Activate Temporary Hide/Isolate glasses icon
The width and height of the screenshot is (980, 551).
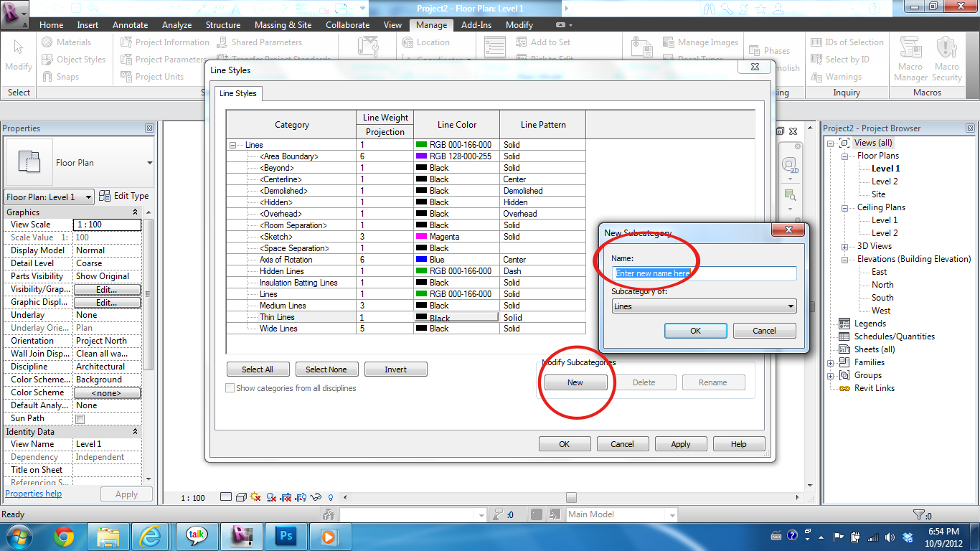click(x=317, y=496)
